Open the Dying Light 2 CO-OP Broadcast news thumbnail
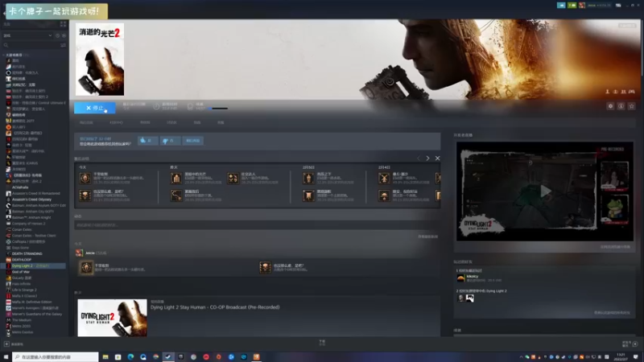This screenshot has width=644, height=362. [x=112, y=318]
